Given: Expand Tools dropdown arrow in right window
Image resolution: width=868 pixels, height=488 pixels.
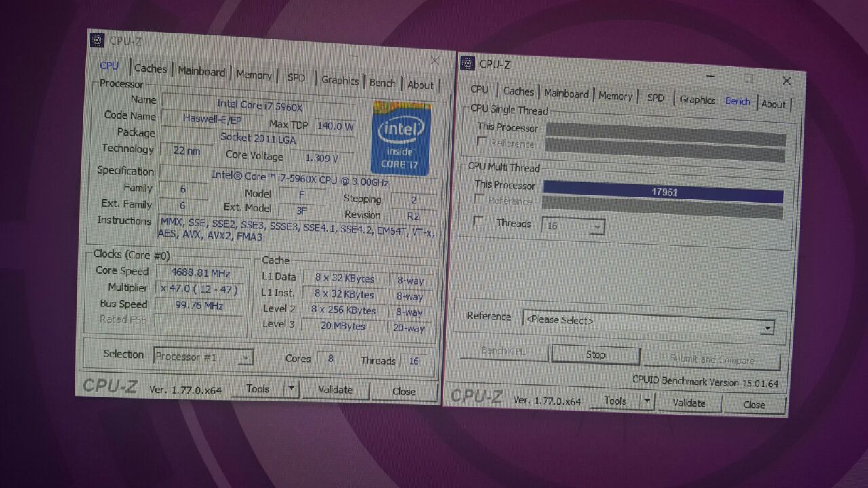Looking at the screenshot, I should (647, 401).
